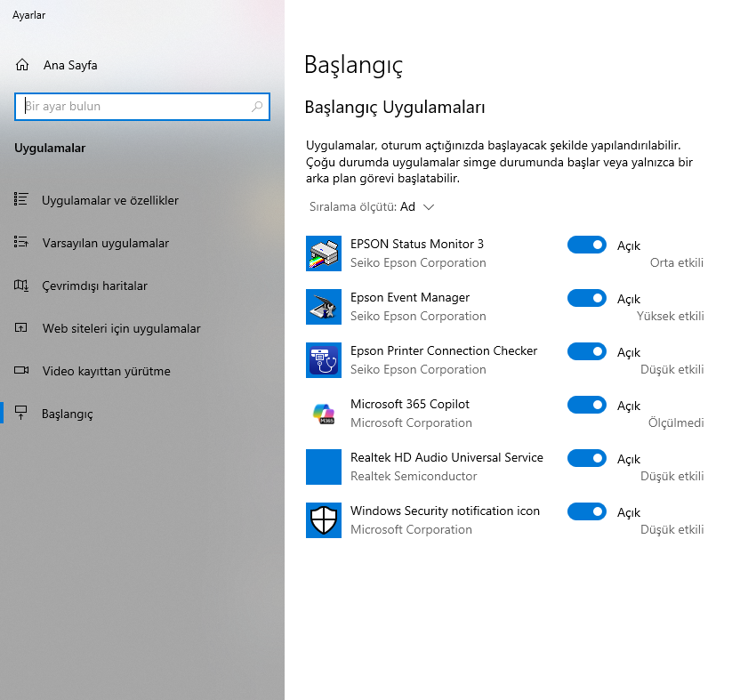Viewport: 740px width, 700px height.
Task: Click the Yüksek etkili impact text
Action: point(670,316)
